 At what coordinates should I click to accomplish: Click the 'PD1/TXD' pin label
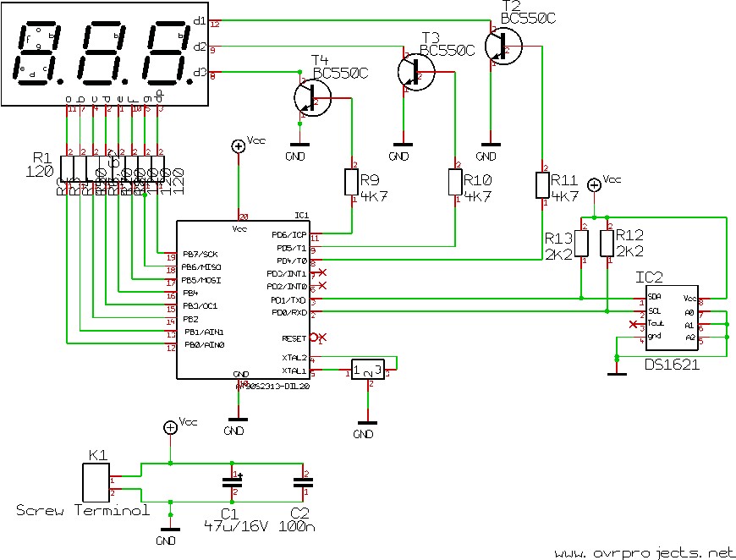tap(288, 300)
